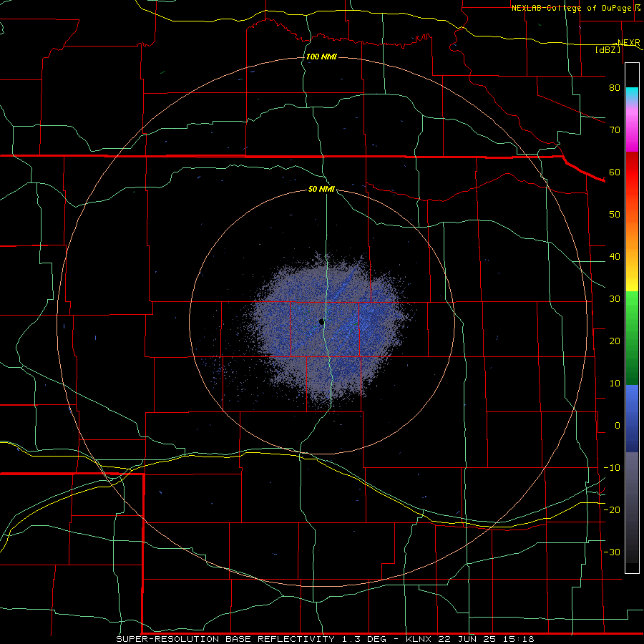The width and height of the screenshot is (644, 644).
Task: Click the 50 NMI range ring label
Action: (321, 189)
